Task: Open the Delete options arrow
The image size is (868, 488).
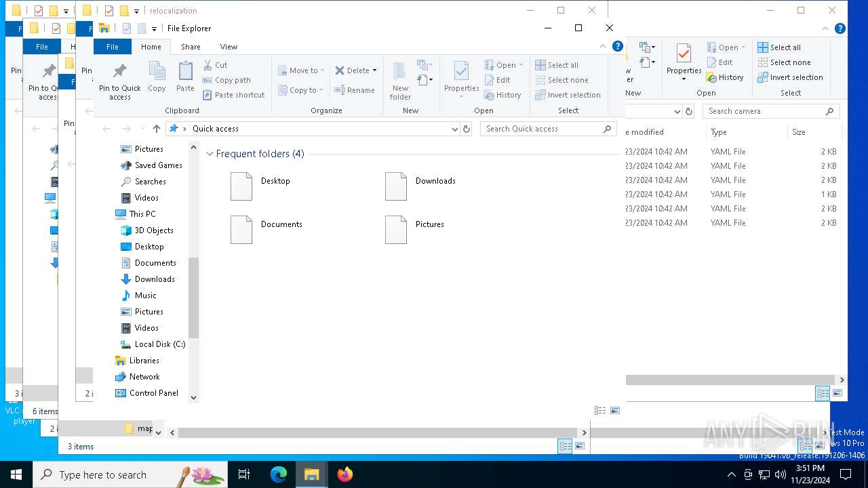Action: 374,70
